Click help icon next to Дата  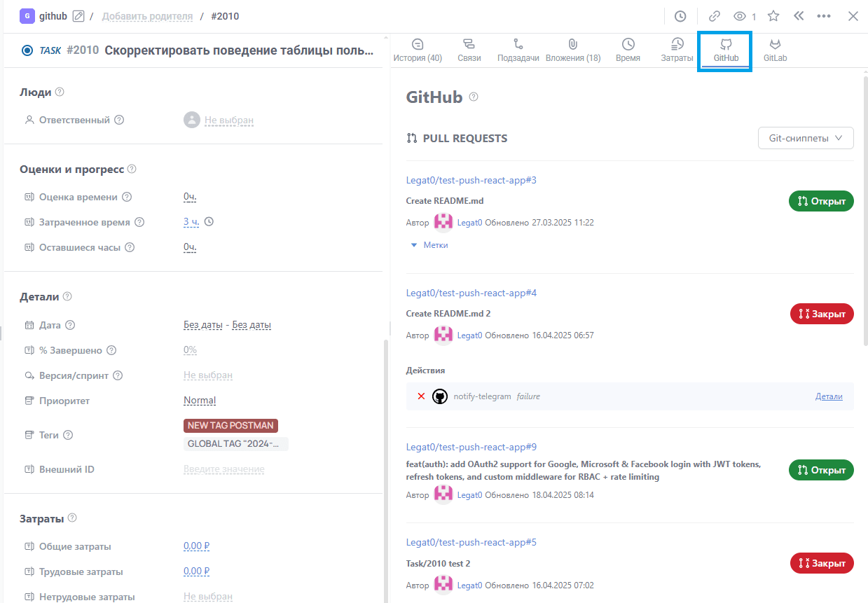70,325
